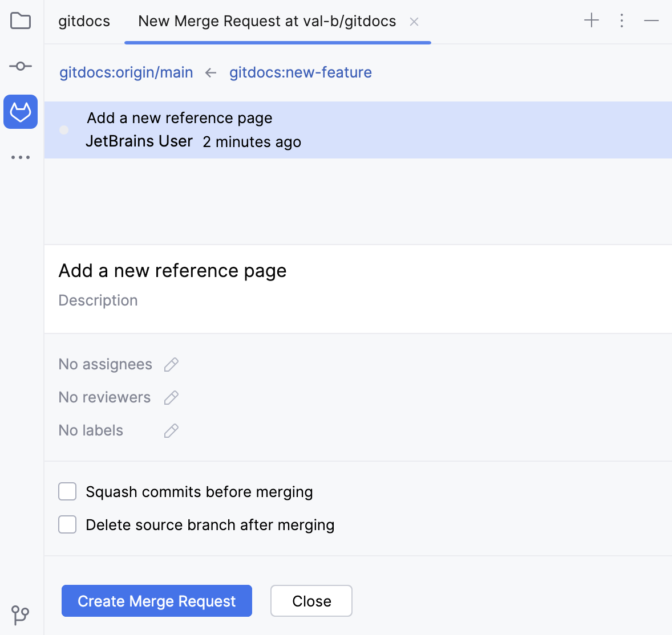Show more tool windows via the ellipsis icon
Viewport: 672px width, 635px height.
pyautogui.click(x=21, y=157)
